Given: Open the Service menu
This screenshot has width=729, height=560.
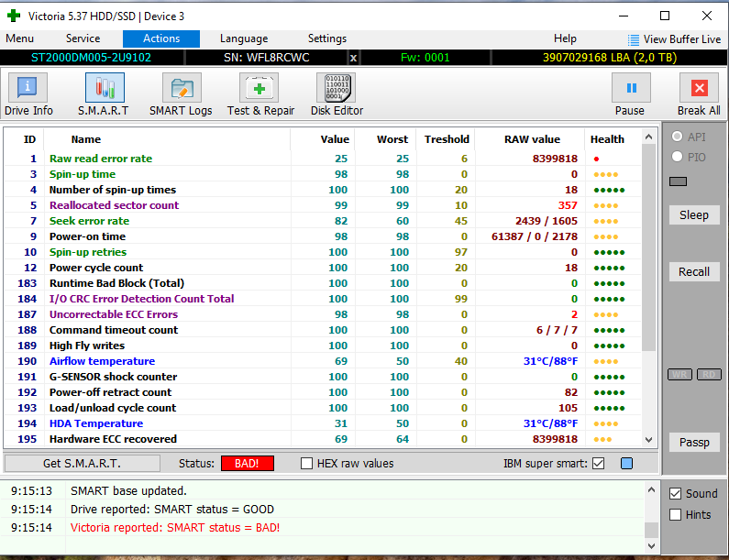Looking at the screenshot, I should point(83,38).
